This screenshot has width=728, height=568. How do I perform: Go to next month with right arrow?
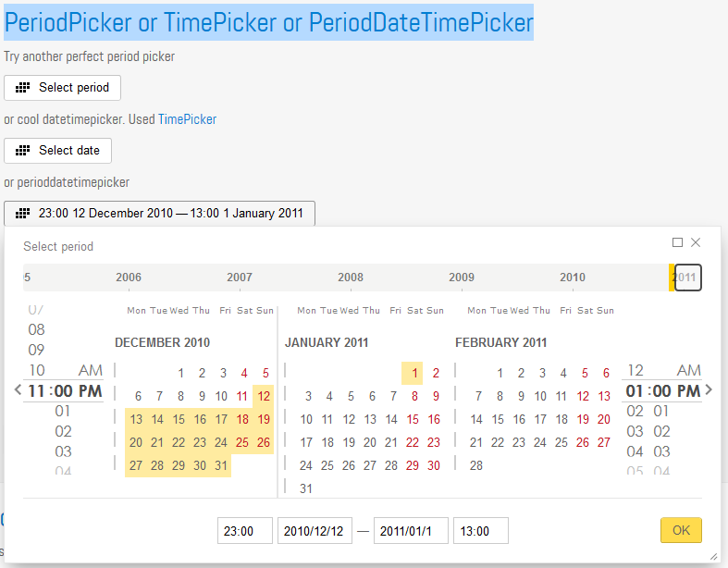coord(709,390)
